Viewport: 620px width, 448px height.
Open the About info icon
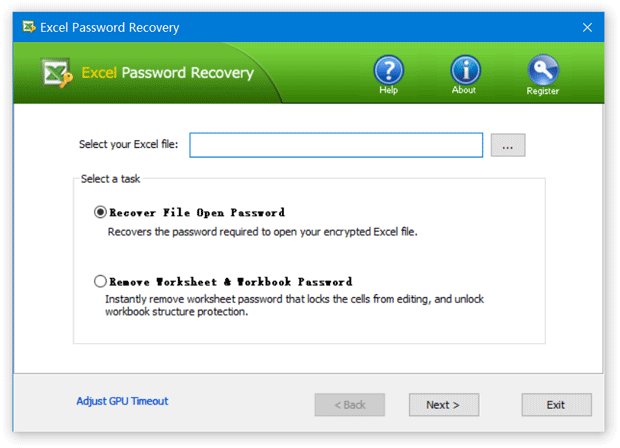point(465,69)
